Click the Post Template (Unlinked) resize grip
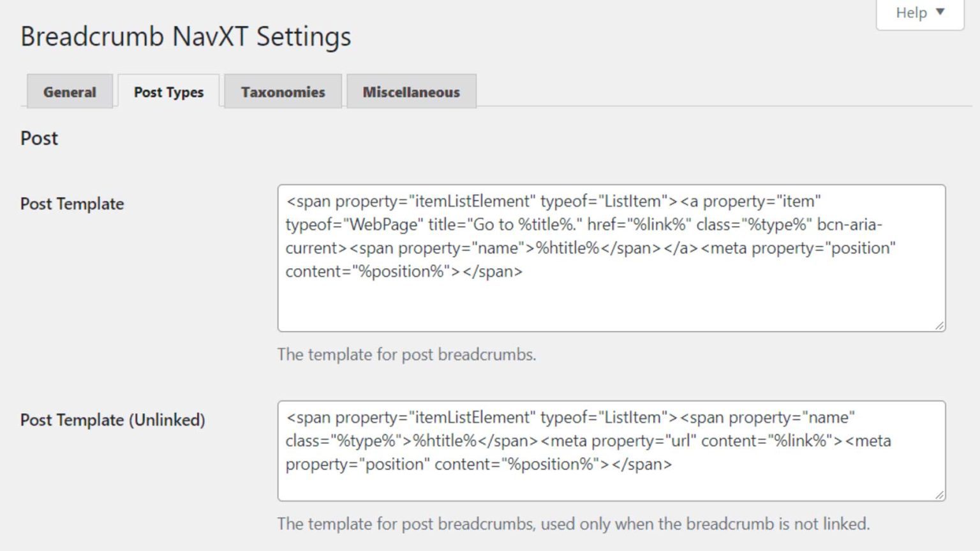980x551 pixels. (939, 493)
